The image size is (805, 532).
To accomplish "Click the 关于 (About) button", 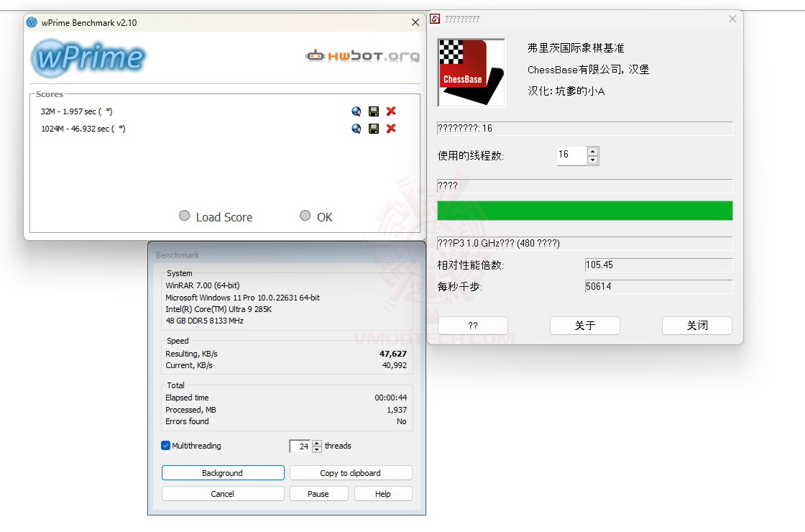I will [585, 326].
